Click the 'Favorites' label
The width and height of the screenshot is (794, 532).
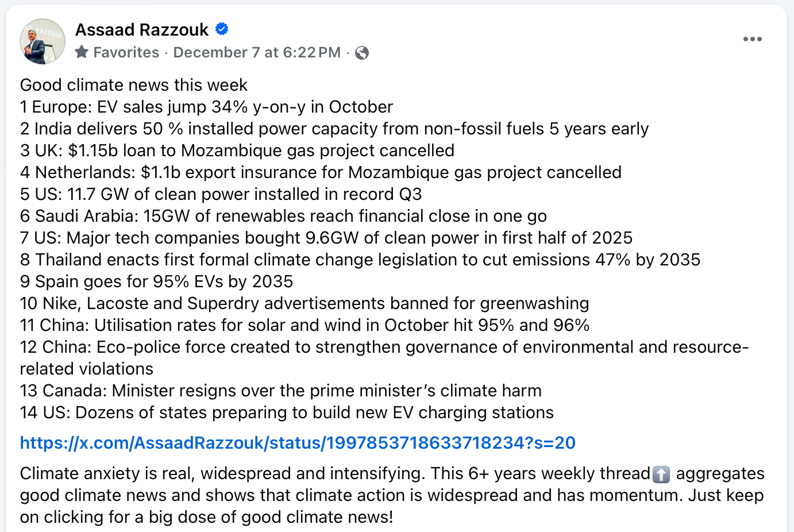(126, 52)
